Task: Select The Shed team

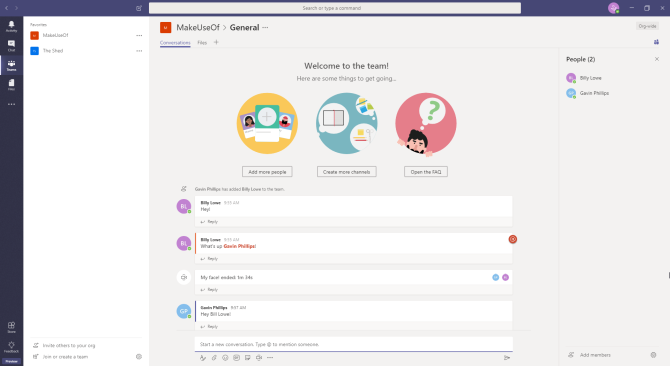Action: 53,51
